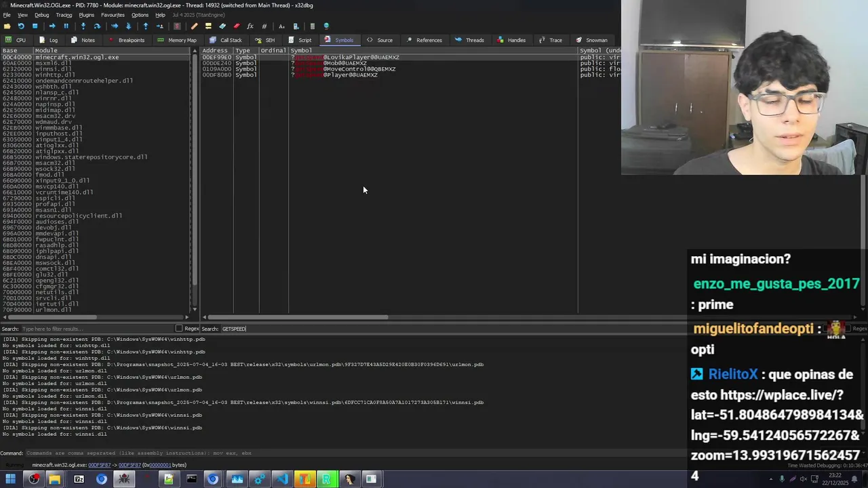The image size is (868, 488).
Task: Open Visual Studio Code from taskbar
Action: tap(281, 479)
